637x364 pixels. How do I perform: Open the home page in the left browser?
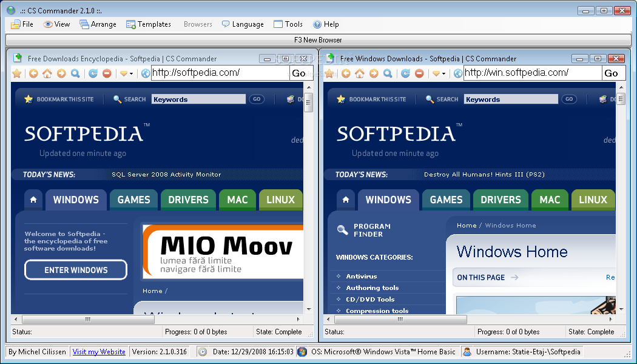click(47, 73)
